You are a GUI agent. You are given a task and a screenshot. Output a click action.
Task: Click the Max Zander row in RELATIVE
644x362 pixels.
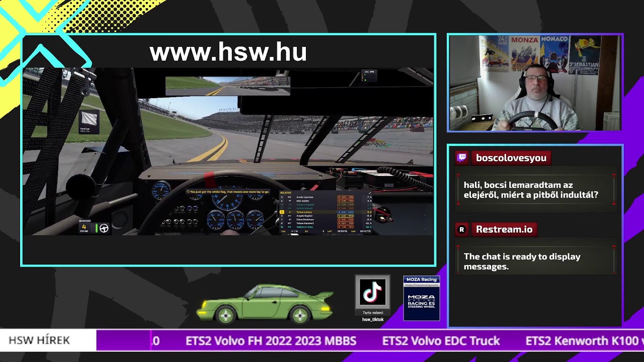coord(326,201)
